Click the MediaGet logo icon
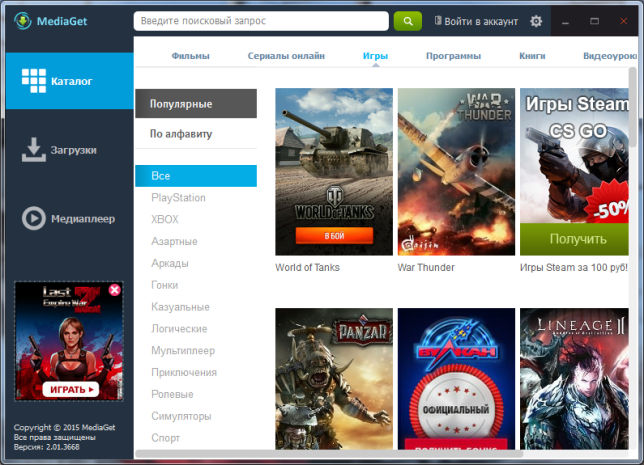The width and height of the screenshot is (644, 465). click(x=23, y=21)
